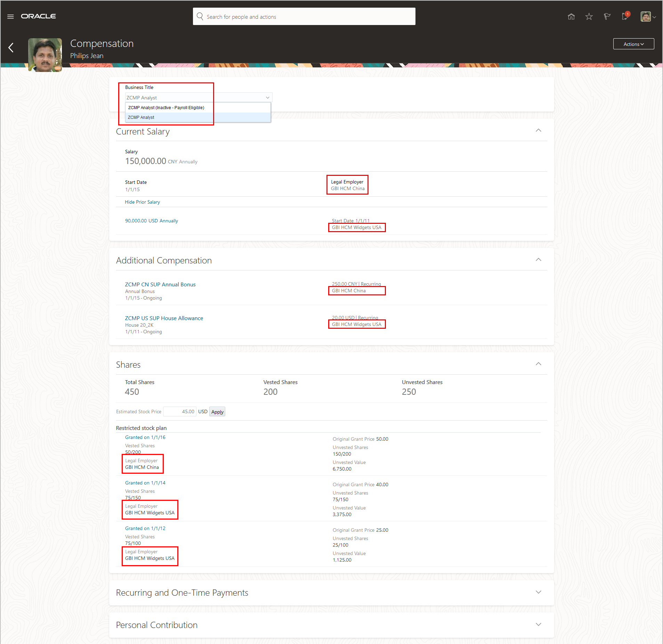663x644 pixels.
Task: Click the Oracle logo
Action: coord(38,16)
